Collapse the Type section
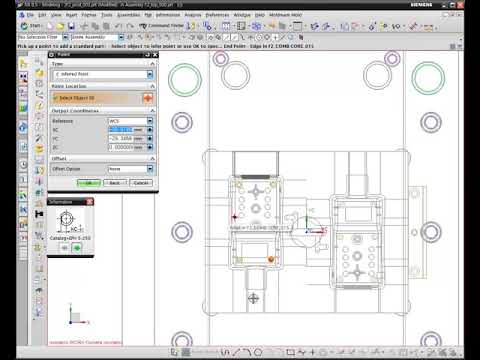 152,64
